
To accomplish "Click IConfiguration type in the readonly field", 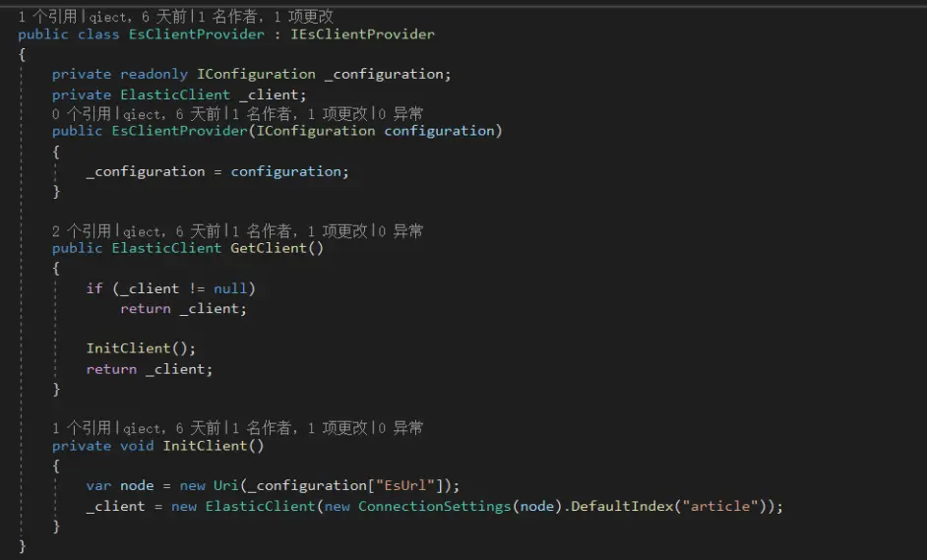I will 256,75.
